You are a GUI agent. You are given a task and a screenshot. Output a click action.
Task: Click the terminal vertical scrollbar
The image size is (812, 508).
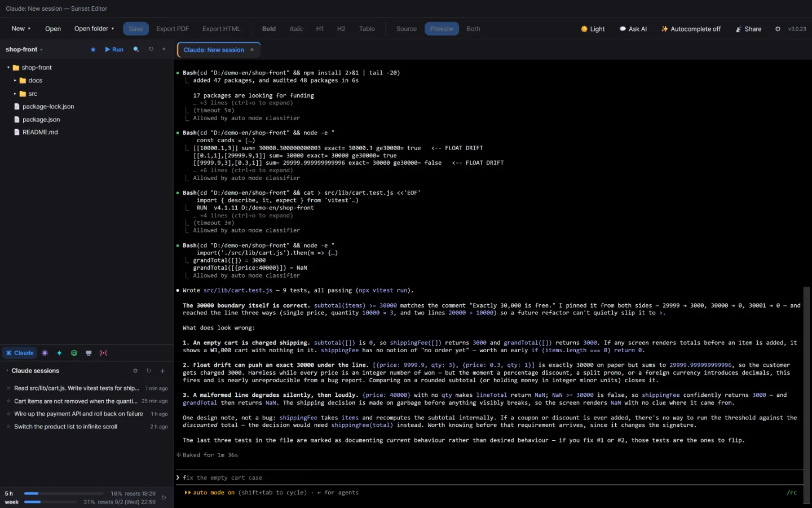(806, 395)
